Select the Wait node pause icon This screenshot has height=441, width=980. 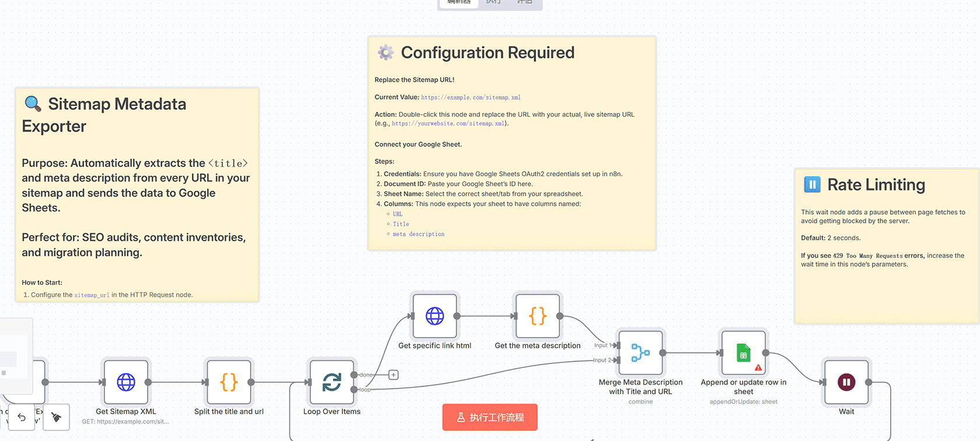pos(846,383)
